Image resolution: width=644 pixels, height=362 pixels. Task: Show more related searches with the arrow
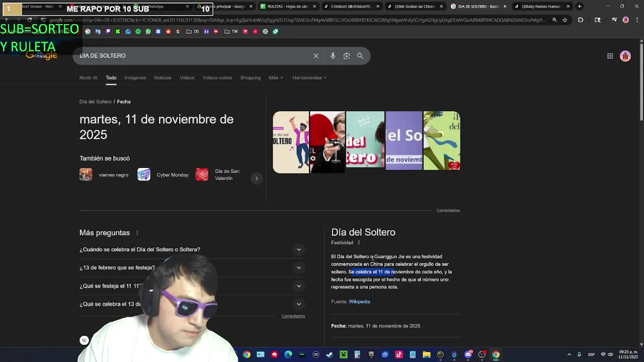257,178
